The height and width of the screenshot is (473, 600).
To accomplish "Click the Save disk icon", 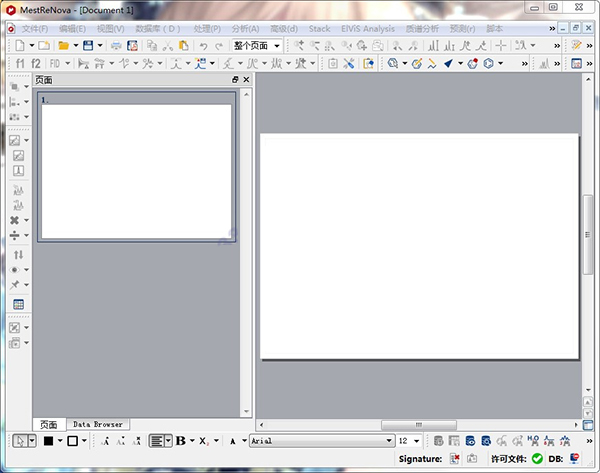I will tap(87, 46).
